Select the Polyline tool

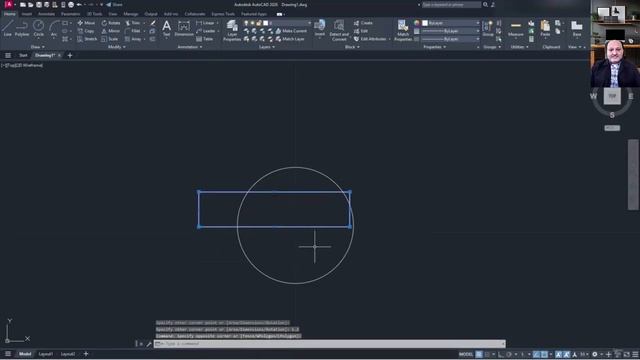coord(22,28)
